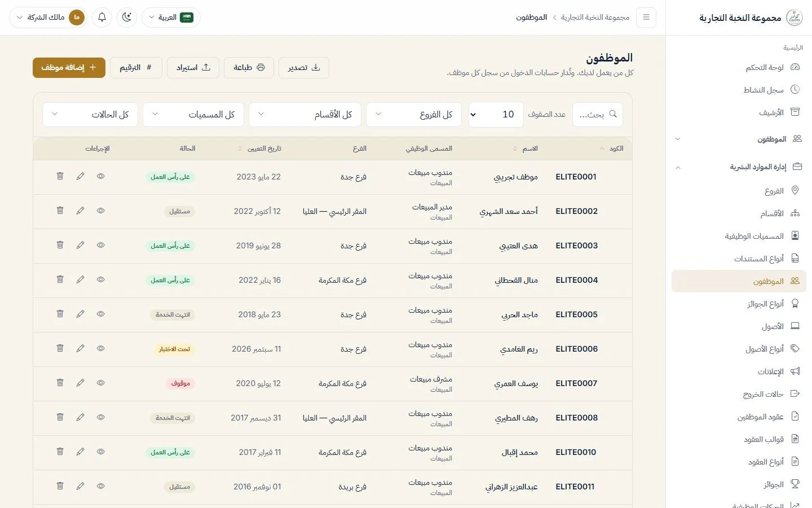The width and height of the screenshot is (812, 508).
Task: Sort the table by تاريخ التعيين column
Action: click(x=260, y=148)
